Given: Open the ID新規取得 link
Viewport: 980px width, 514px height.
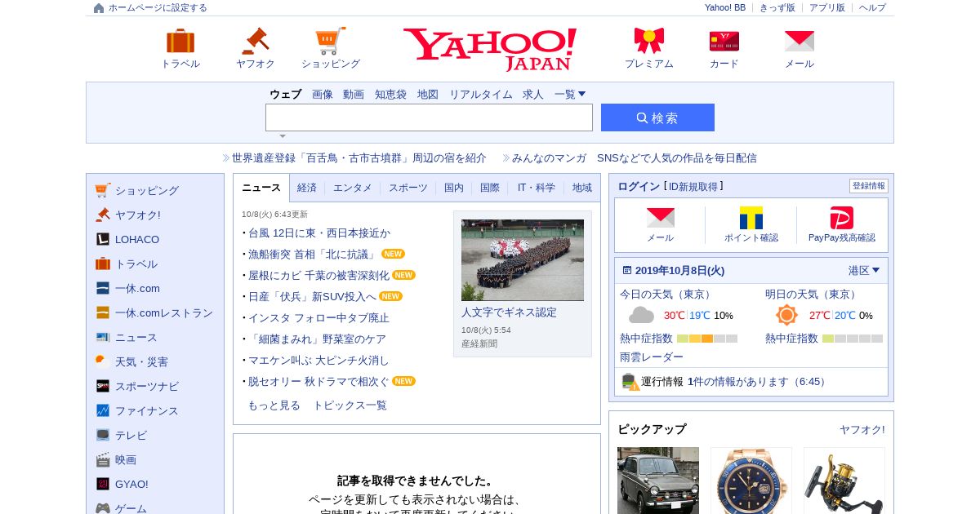Looking at the screenshot, I should [693, 187].
